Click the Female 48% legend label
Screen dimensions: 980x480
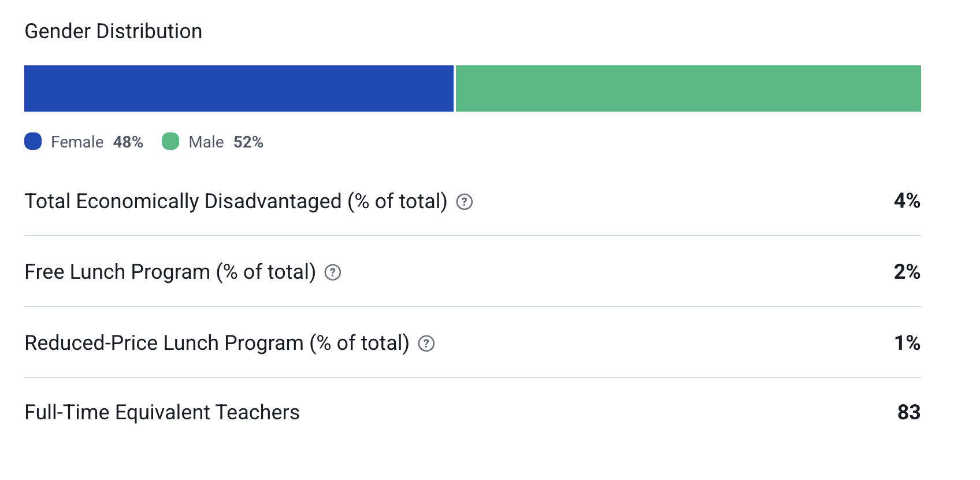pyautogui.click(x=97, y=142)
